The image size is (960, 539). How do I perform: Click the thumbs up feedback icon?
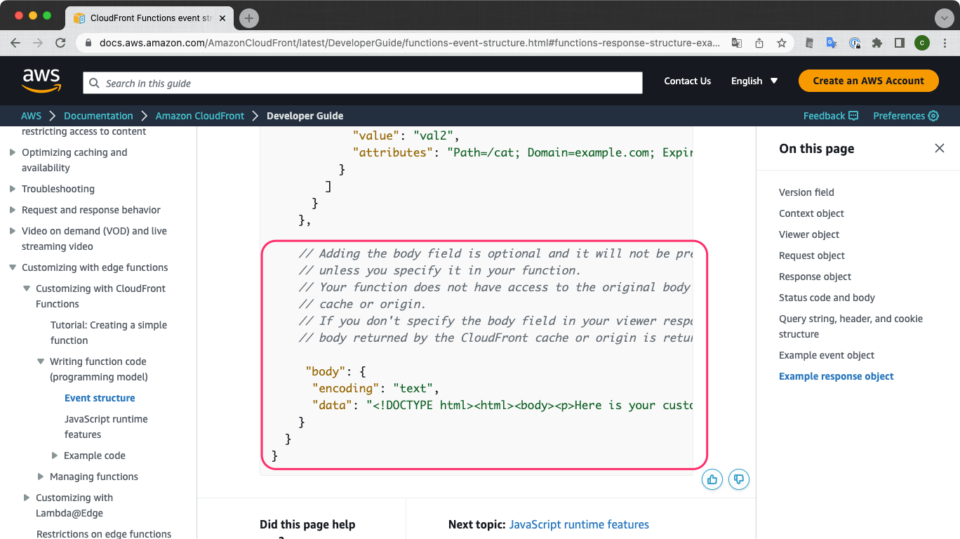[712, 480]
